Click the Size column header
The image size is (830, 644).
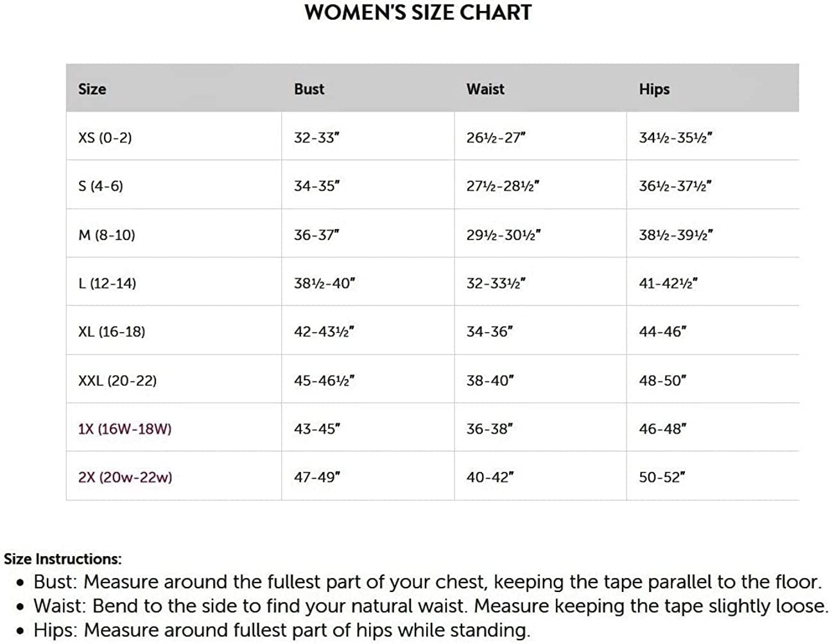(x=92, y=89)
